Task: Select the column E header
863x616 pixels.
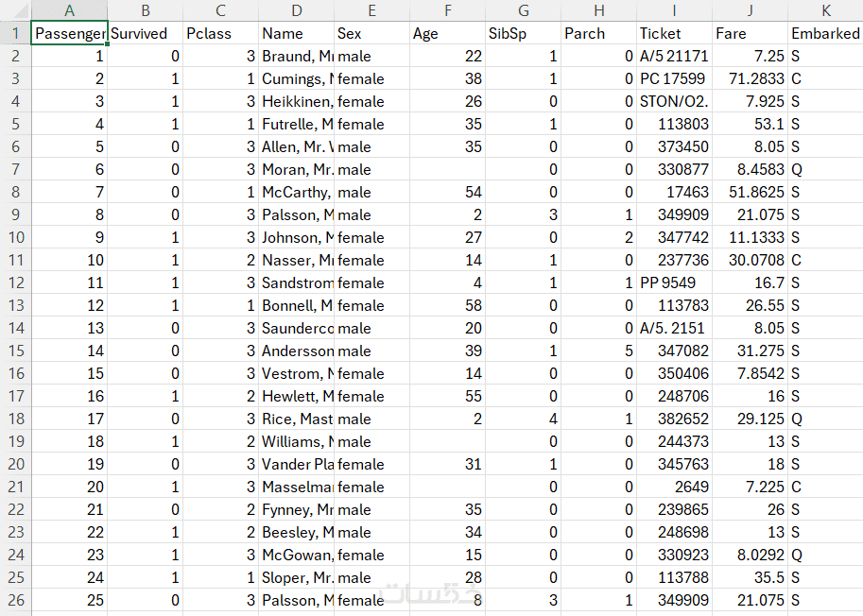Action: click(x=371, y=10)
